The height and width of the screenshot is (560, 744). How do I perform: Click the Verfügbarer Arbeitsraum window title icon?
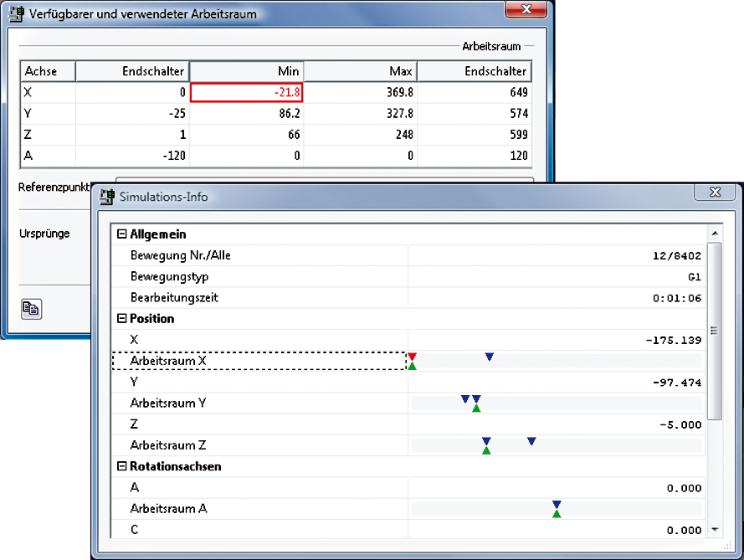click(x=16, y=13)
